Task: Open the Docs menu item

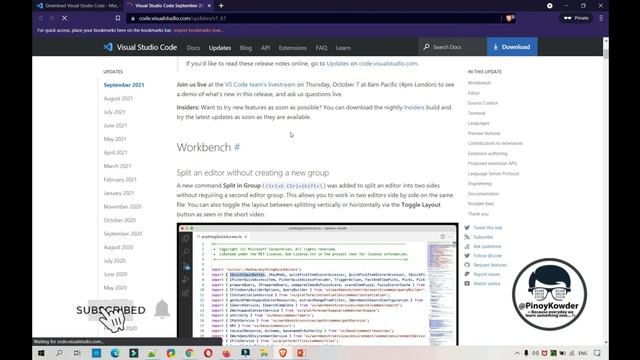Action: 193,48
